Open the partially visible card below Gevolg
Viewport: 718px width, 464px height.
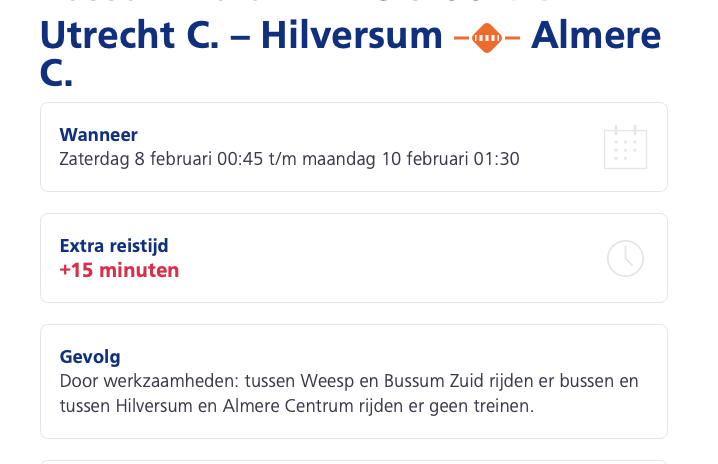point(354,462)
